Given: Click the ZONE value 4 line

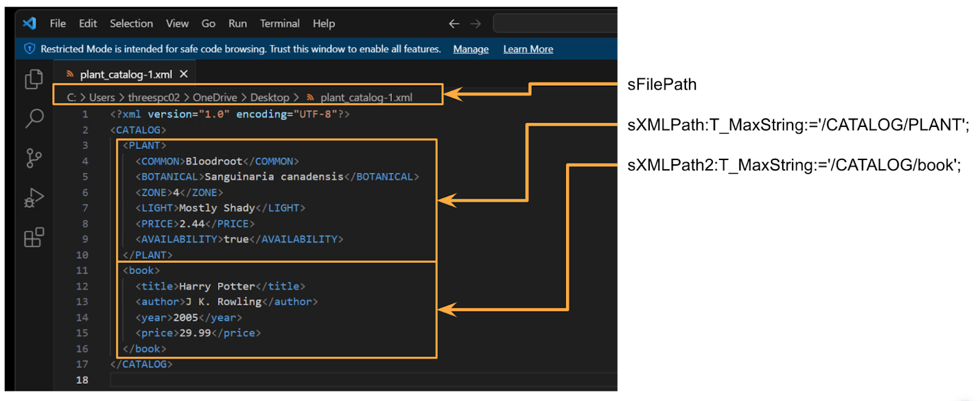Looking at the screenshot, I should pyautogui.click(x=176, y=193).
